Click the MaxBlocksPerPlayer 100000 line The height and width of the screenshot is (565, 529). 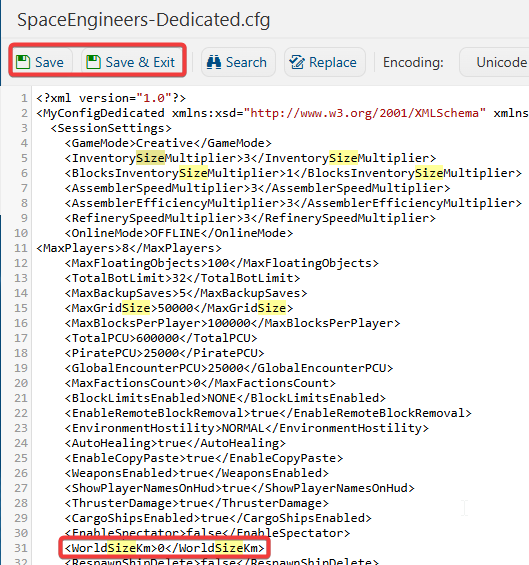232,323
